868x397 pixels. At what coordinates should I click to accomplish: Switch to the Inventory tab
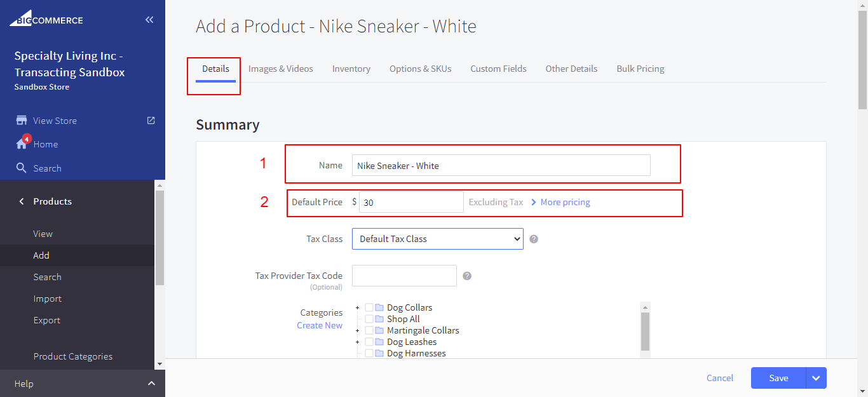351,69
